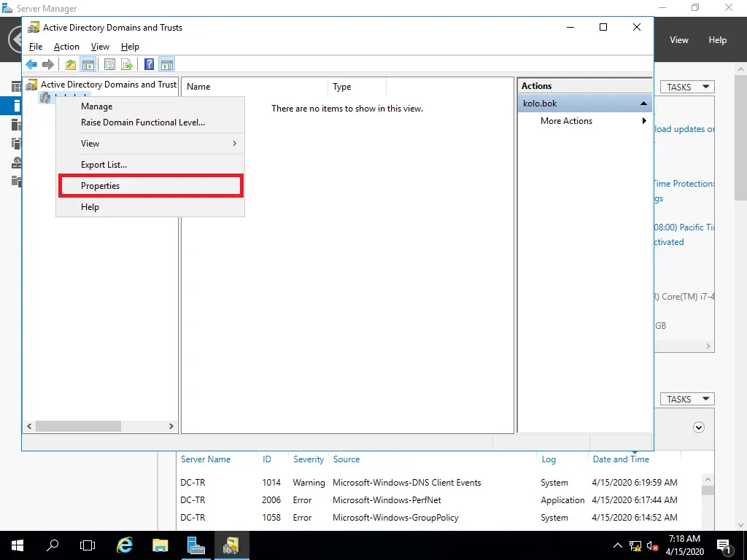
Task: Select the Active Directory Domains and Trusts root node
Action: (109, 85)
